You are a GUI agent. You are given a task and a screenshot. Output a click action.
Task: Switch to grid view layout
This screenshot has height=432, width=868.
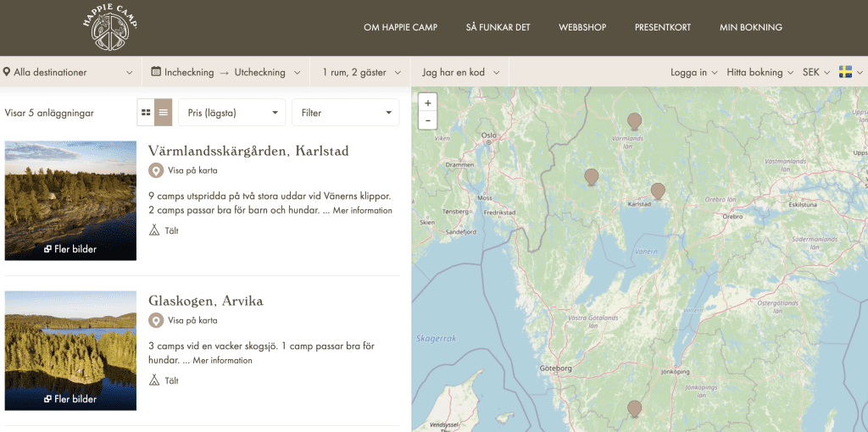tap(146, 113)
